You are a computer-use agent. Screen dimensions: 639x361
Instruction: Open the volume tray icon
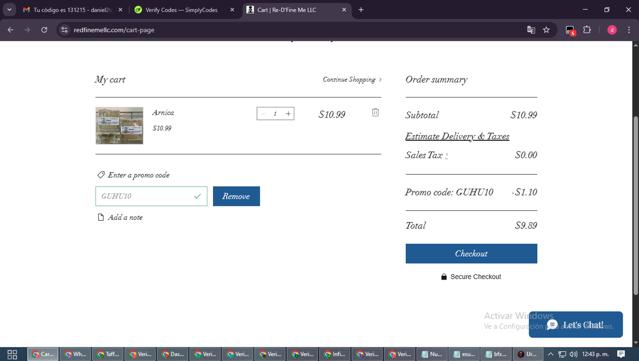coord(573,354)
